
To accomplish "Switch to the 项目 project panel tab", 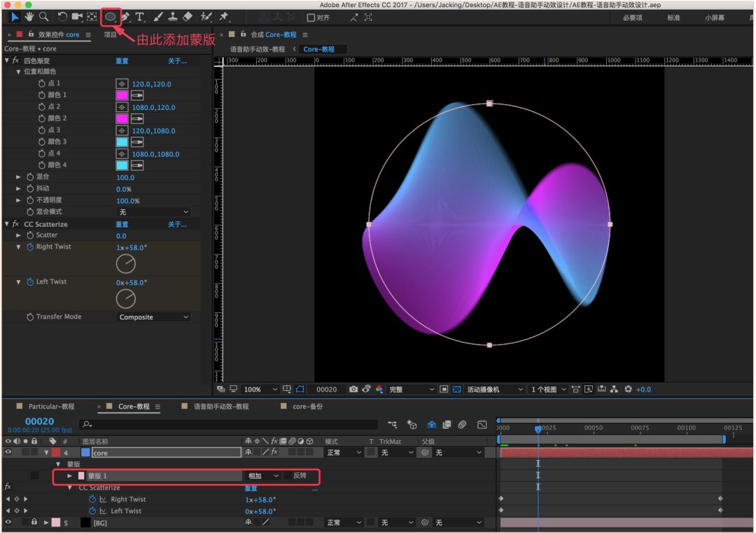I will tap(110, 35).
